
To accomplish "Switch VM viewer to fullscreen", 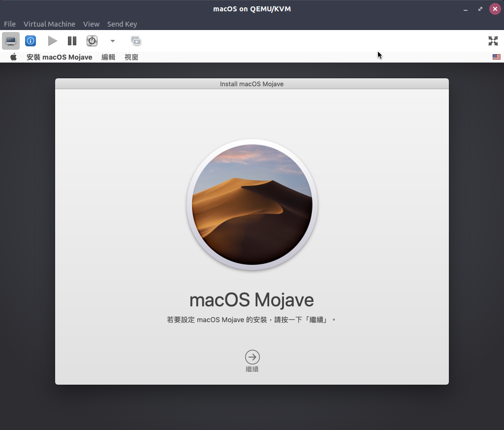I will click(x=493, y=41).
